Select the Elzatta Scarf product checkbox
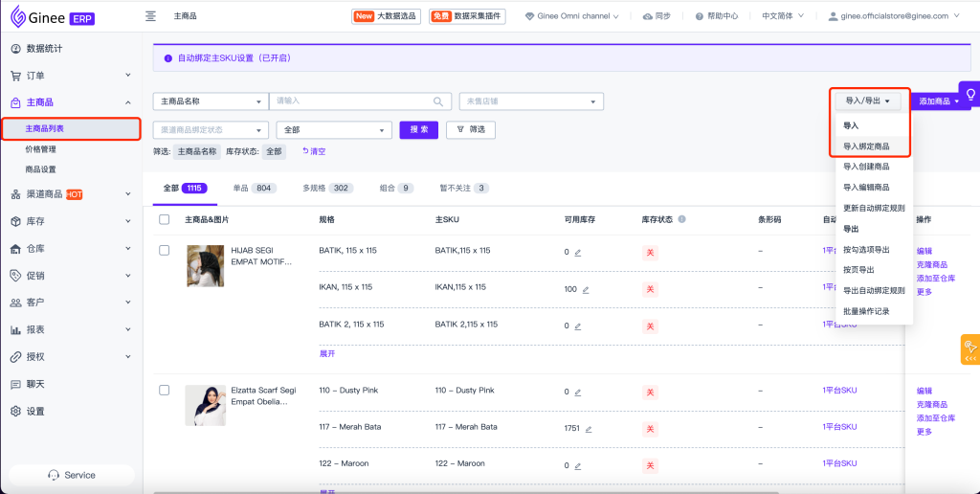Screen dimensions: 980x494 coord(164,390)
